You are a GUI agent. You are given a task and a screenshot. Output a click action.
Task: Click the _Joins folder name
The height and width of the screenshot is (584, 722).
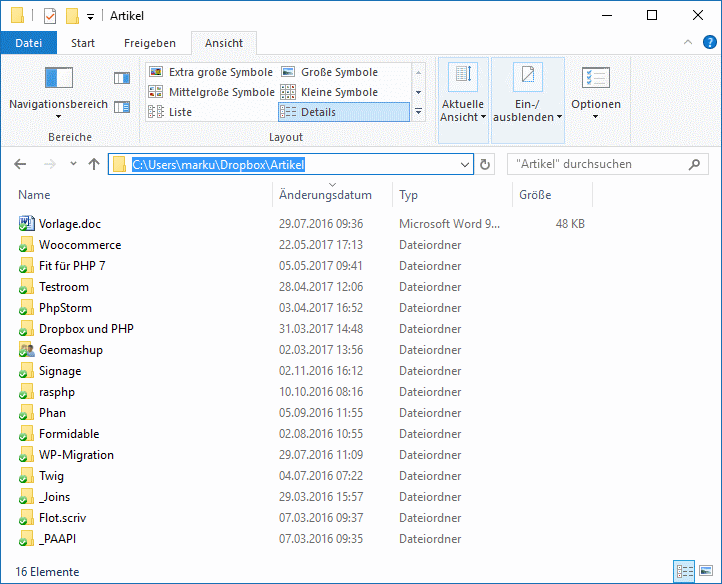[x=54, y=497]
